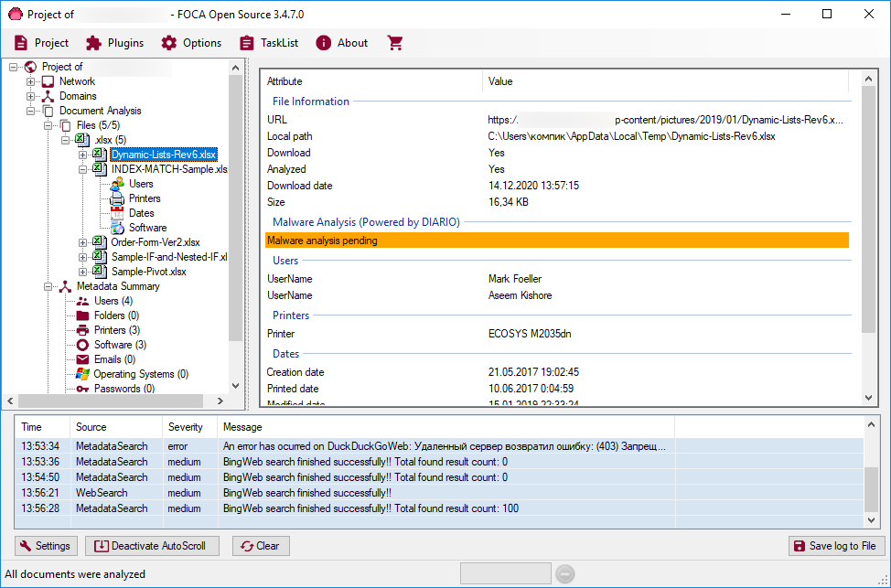Click the Excel icon next to .xlsx (5)
The image size is (891, 588).
(82, 140)
